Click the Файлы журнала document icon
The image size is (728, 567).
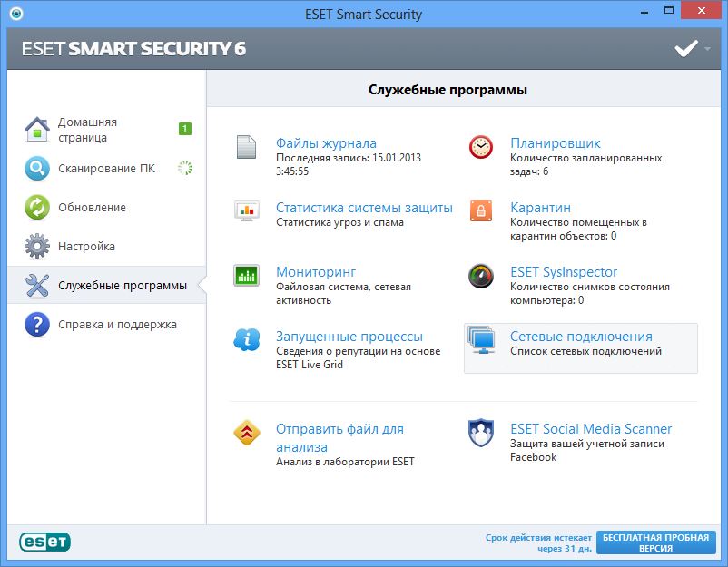pos(247,147)
